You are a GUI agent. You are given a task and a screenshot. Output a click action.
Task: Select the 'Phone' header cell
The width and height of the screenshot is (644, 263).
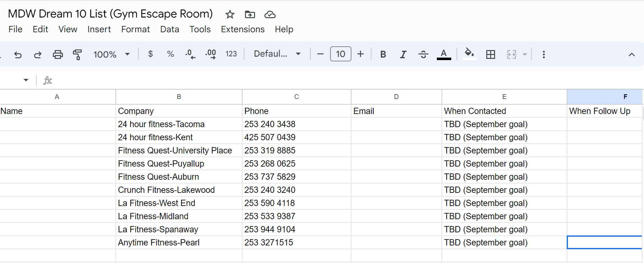click(297, 111)
